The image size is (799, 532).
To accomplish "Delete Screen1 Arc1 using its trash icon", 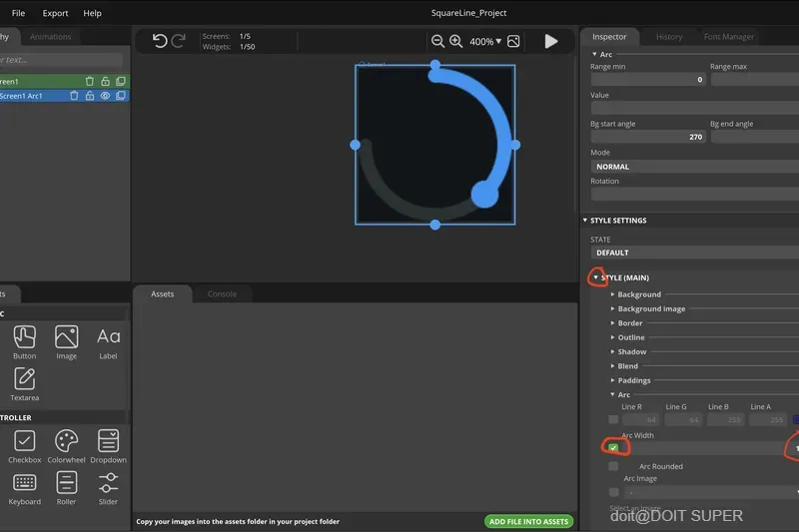I will coord(74,96).
